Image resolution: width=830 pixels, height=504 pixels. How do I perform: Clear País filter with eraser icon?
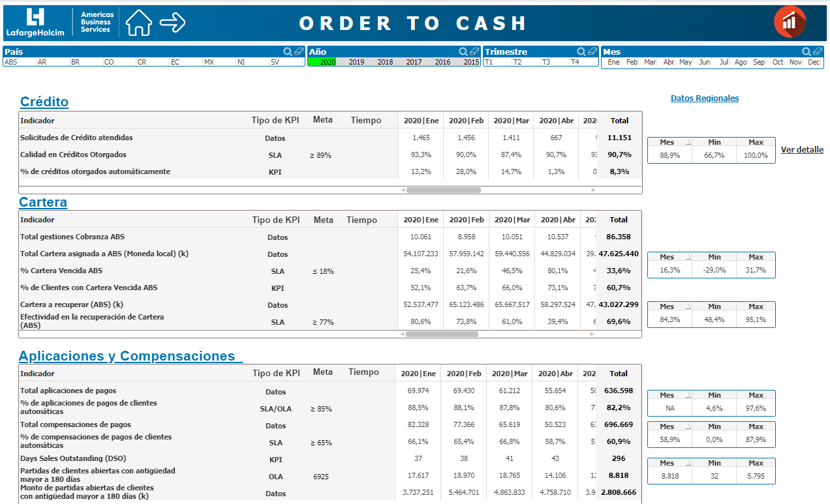tap(299, 52)
